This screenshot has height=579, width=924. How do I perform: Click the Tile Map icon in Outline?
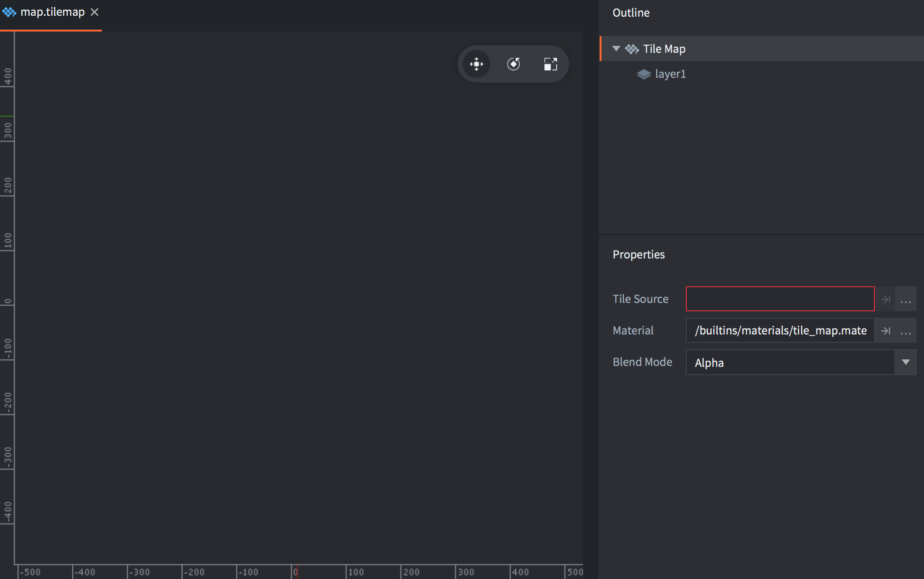click(632, 49)
